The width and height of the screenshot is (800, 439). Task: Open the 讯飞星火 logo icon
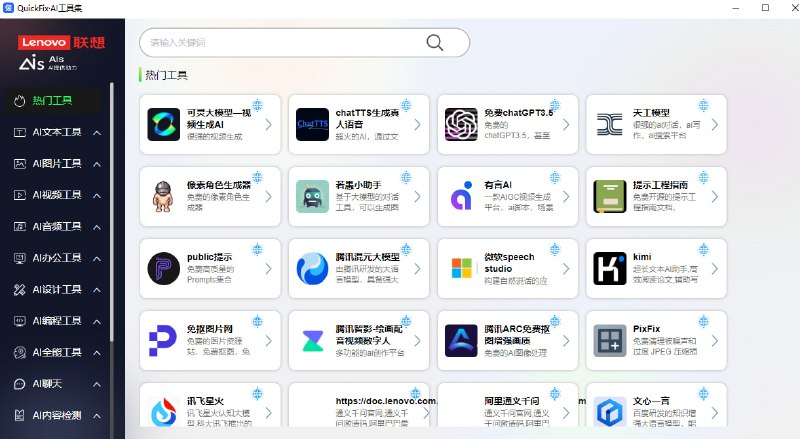163,412
